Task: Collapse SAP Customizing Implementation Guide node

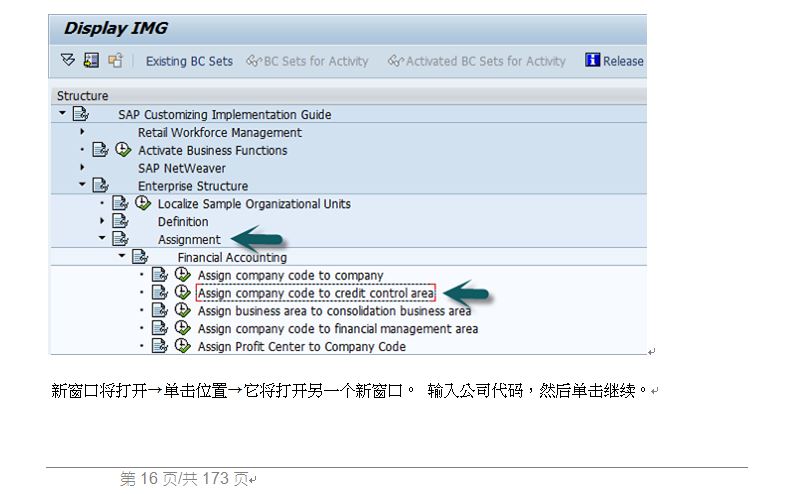Action: pyautogui.click(x=62, y=113)
